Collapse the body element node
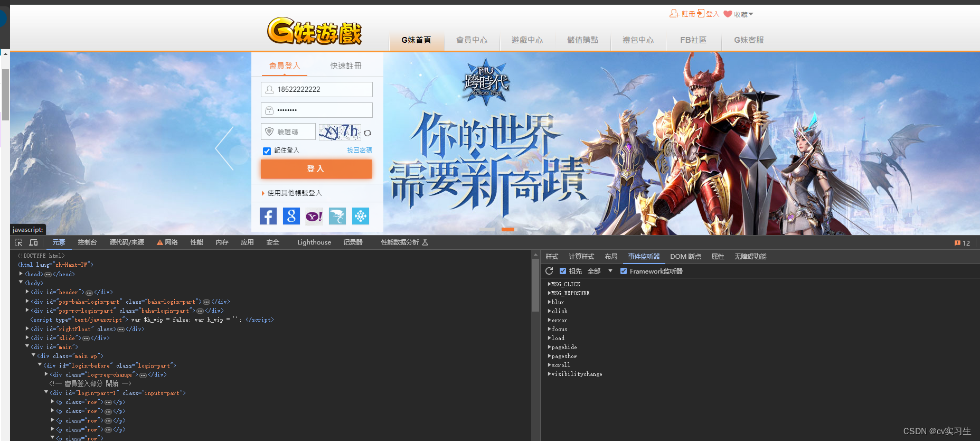 (x=21, y=283)
